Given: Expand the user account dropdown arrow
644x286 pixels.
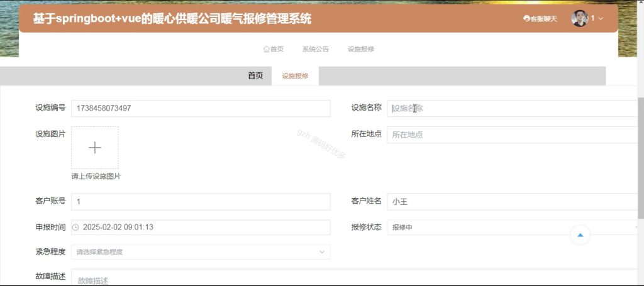Looking at the screenshot, I should coord(601,18).
